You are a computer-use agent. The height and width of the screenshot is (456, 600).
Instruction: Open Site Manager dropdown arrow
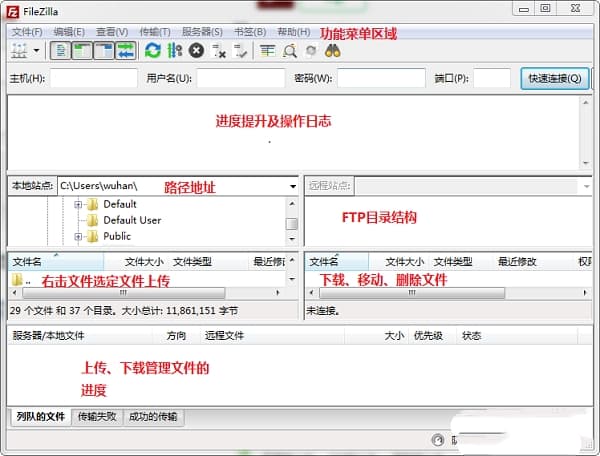37,50
